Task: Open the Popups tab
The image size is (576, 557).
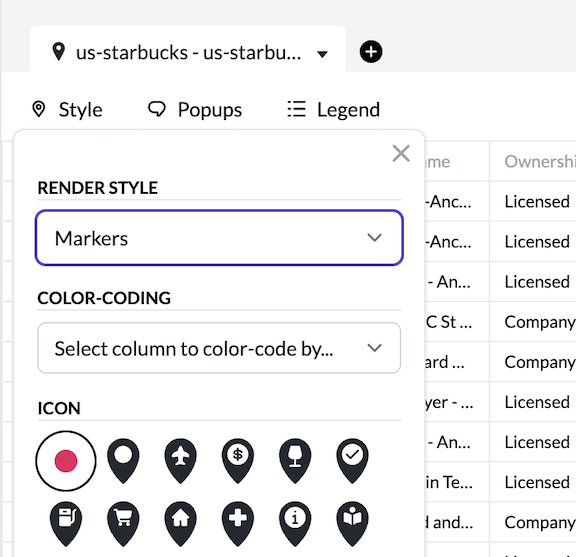Action: pos(195,109)
